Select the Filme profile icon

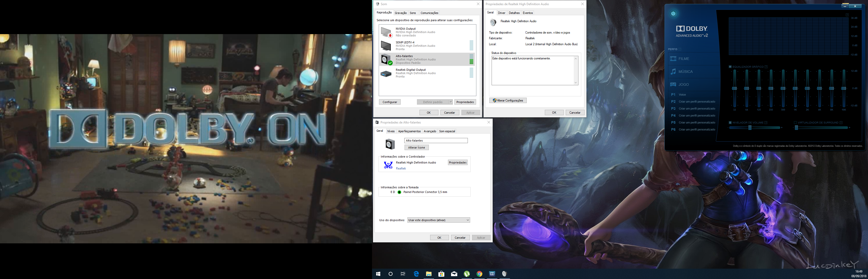point(673,59)
